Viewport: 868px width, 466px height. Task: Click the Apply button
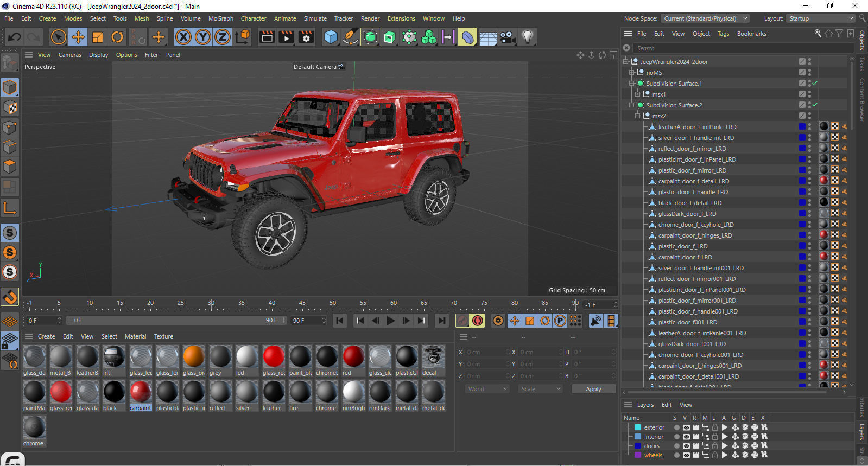[x=593, y=389]
